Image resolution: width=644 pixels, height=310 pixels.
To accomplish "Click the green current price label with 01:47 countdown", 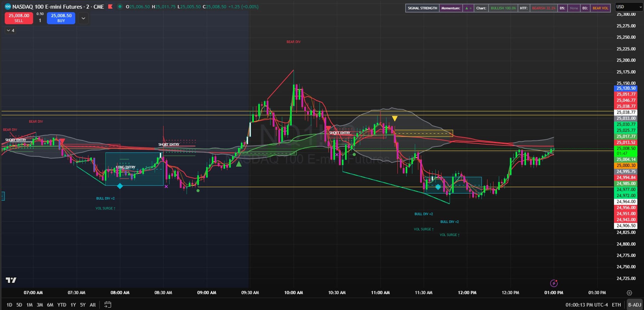I will coord(626,151).
